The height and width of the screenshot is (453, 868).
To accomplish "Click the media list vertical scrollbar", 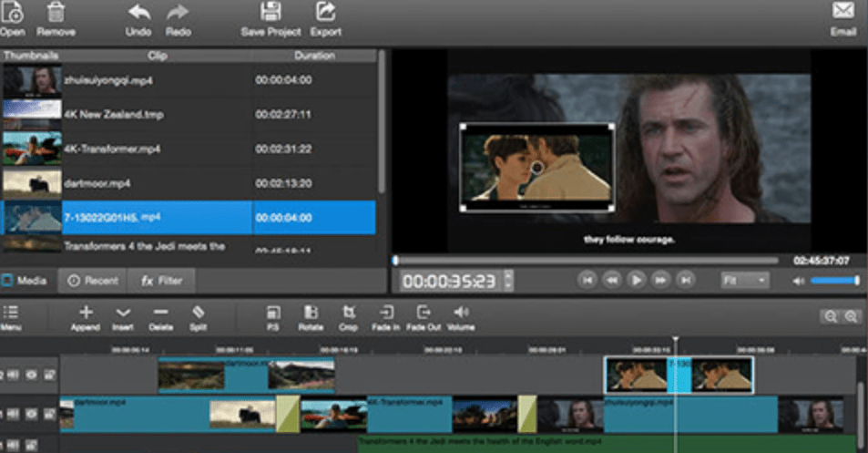I will pyautogui.click(x=381, y=122).
